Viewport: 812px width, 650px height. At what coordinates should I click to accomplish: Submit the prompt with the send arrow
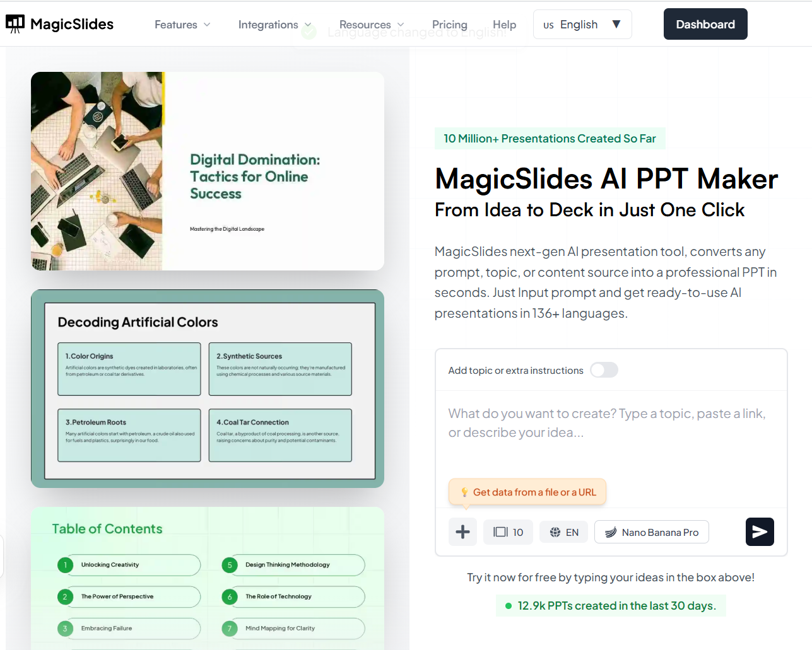[760, 532]
